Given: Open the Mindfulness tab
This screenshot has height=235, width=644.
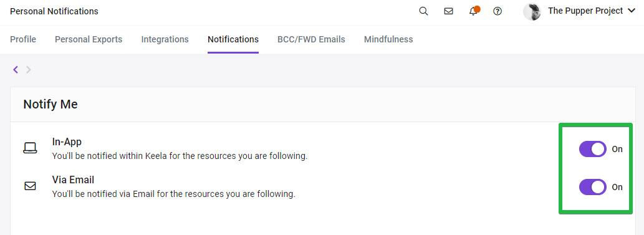Looking at the screenshot, I should (x=388, y=39).
